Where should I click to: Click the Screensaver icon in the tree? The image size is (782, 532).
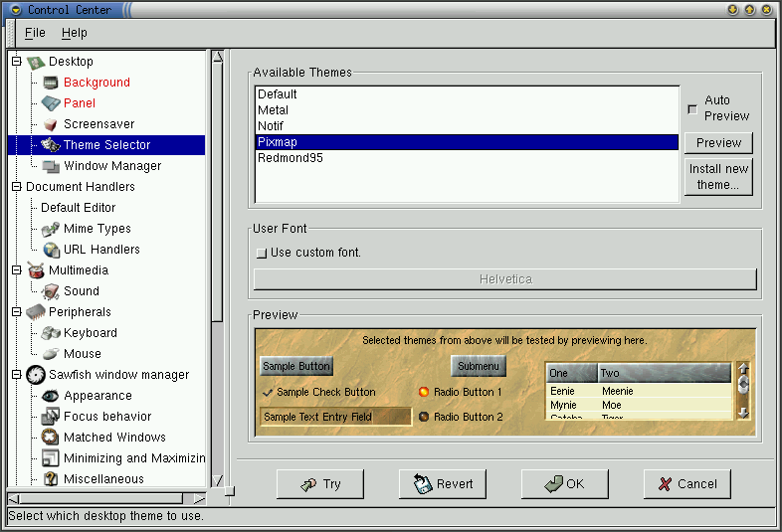[51, 124]
